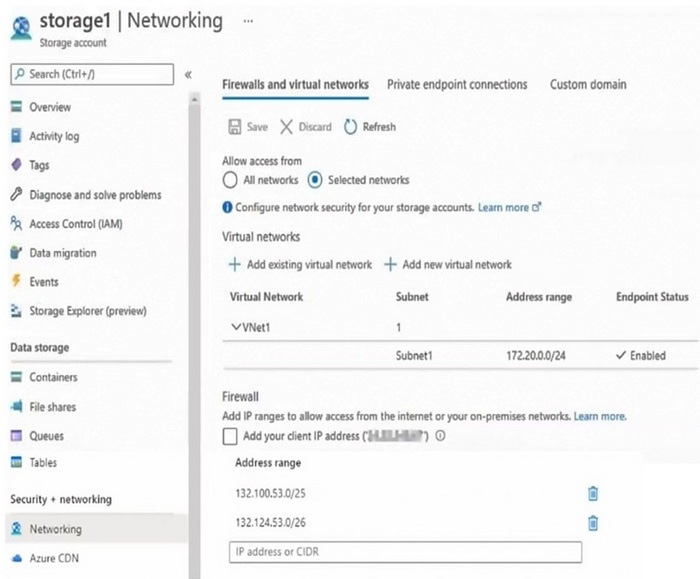This screenshot has height=579, width=700.
Task: Switch to Custom domain tab
Action: 588,85
